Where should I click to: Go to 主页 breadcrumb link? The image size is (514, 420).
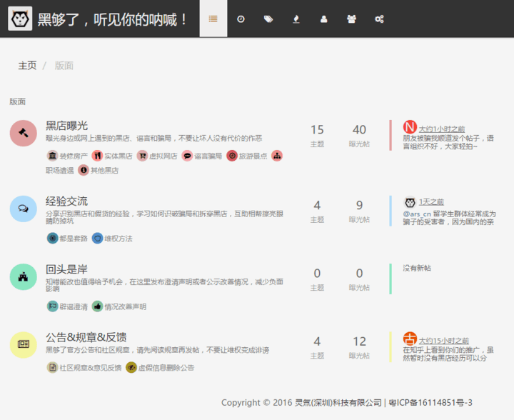click(x=27, y=66)
